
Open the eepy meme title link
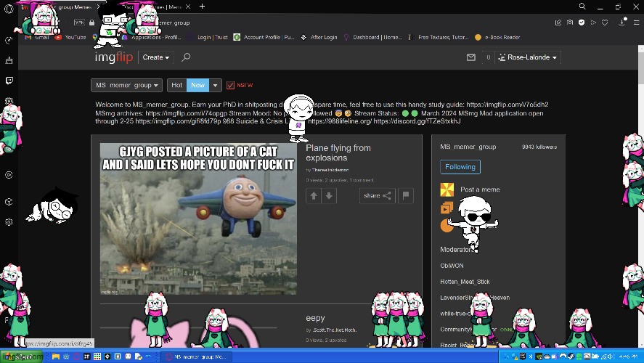(315, 318)
